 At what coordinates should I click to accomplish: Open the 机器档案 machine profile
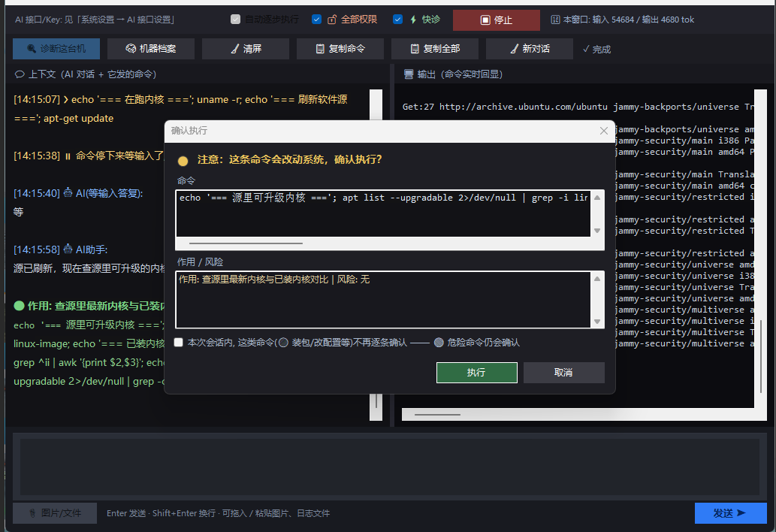click(151, 49)
